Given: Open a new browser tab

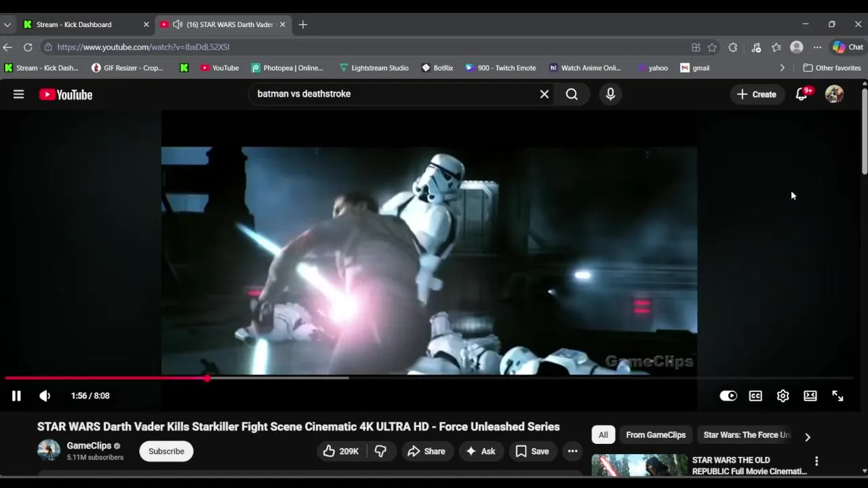Looking at the screenshot, I should [x=303, y=24].
